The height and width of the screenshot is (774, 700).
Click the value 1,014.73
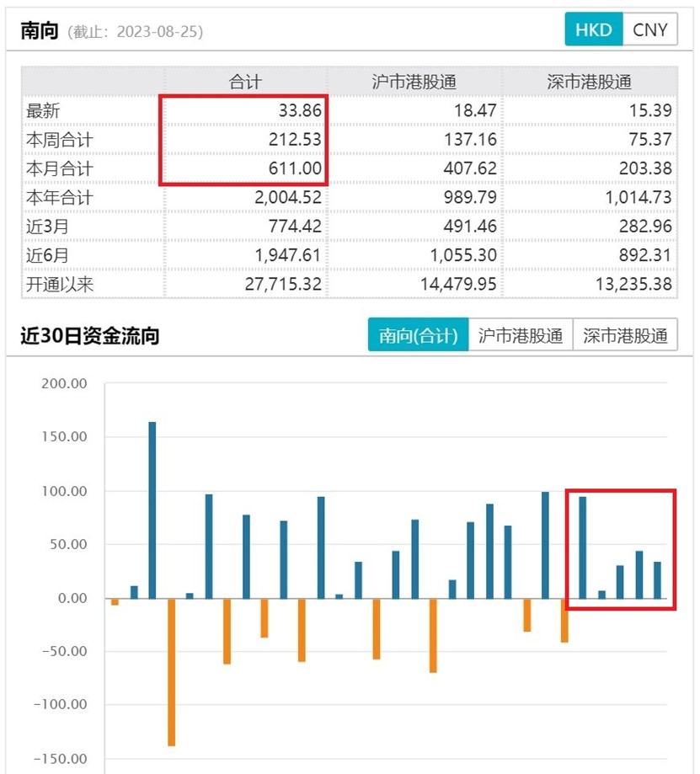point(639,197)
